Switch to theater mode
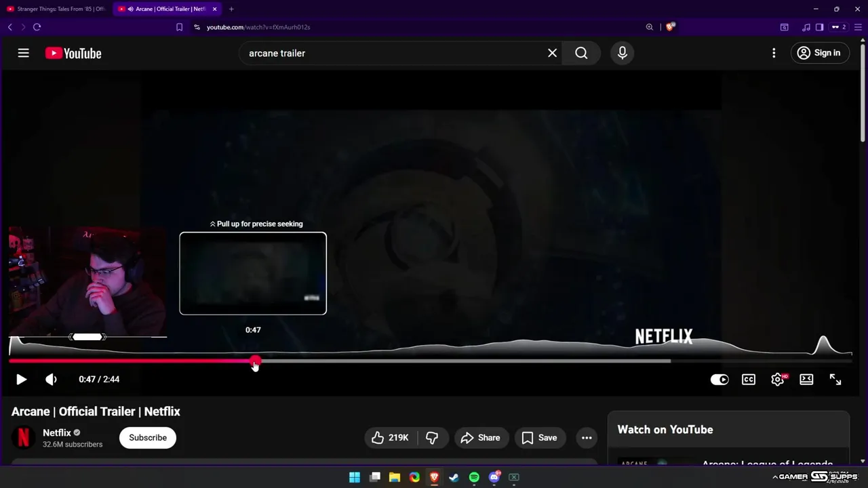Viewport: 868px width, 488px height. [x=806, y=380]
